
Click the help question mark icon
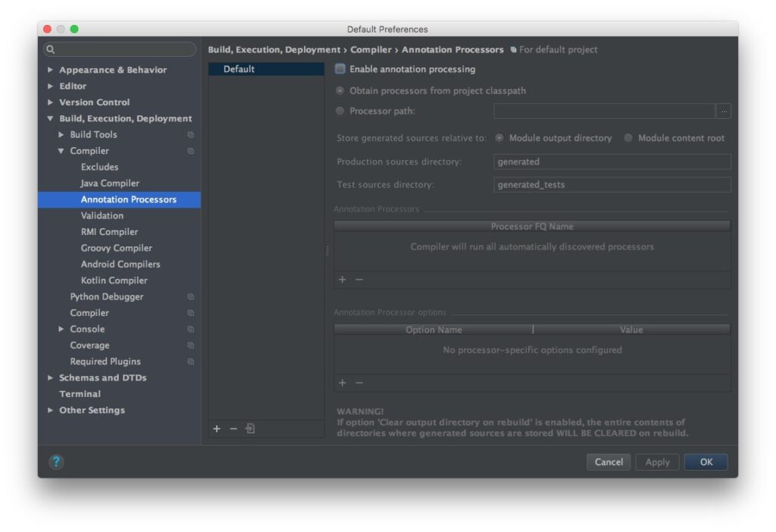(56, 462)
